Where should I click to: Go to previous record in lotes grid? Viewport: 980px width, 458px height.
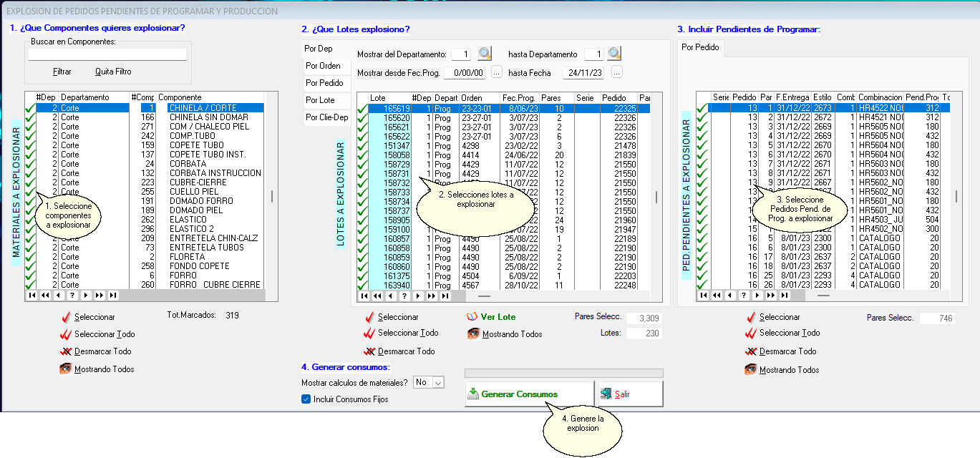tap(391, 296)
